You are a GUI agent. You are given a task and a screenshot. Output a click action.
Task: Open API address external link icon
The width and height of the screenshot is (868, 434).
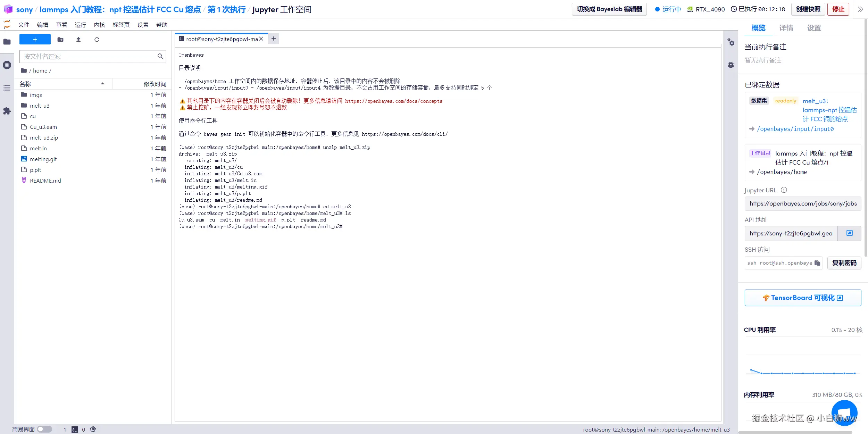849,233
